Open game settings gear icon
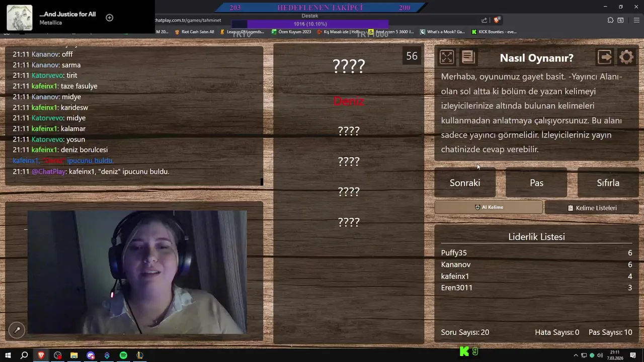Image resolution: width=644 pixels, height=362 pixels. click(x=626, y=57)
